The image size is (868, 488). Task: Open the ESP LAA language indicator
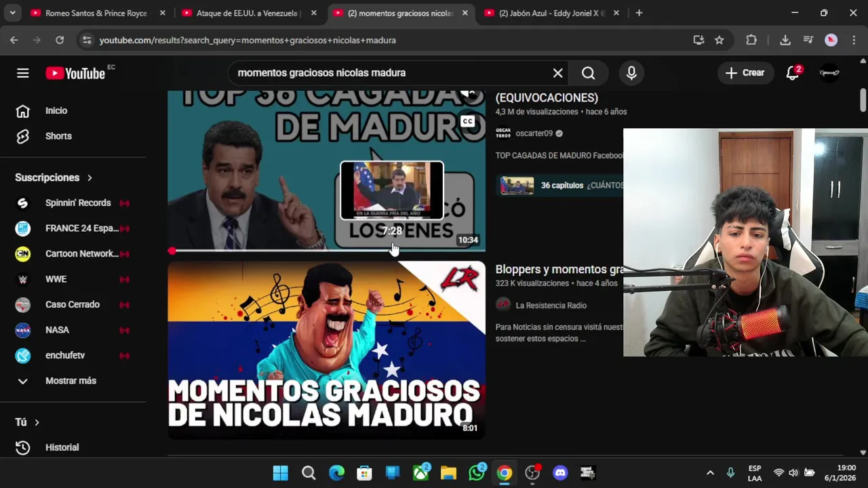tap(755, 472)
